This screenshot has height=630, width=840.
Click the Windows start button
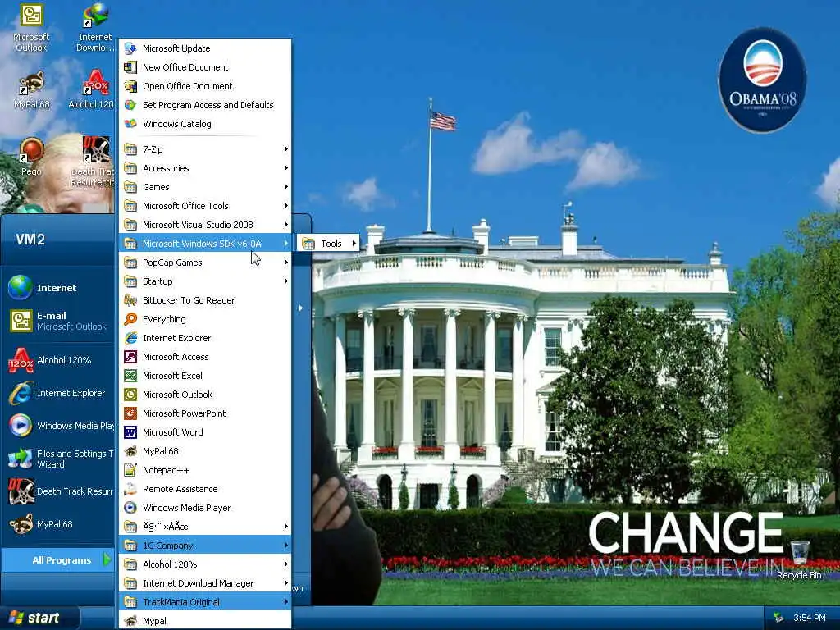[39, 618]
